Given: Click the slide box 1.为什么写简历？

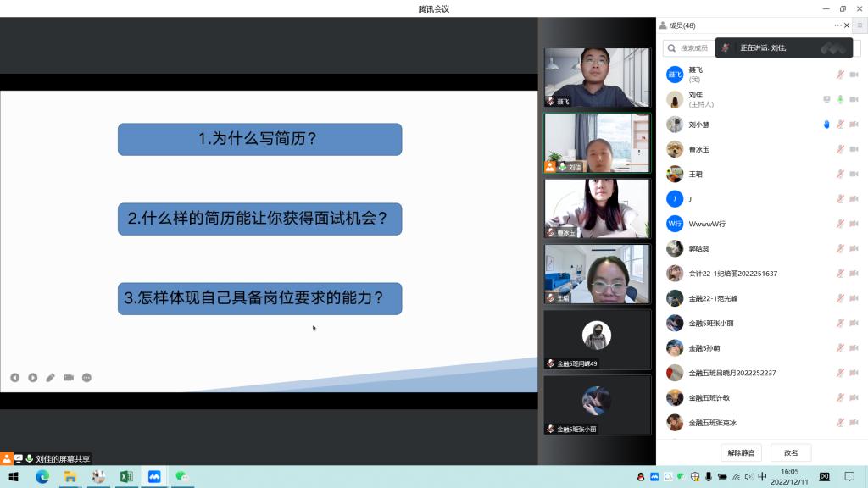Looking at the screenshot, I should coord(259,139).
